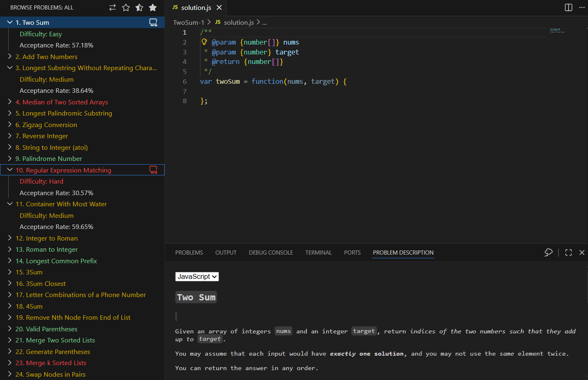Image resolution: width=588 pixels, height=380 pixels.
Task: Open the Debug Console tab
Action: pyautogui.click(x=271, y=253)
